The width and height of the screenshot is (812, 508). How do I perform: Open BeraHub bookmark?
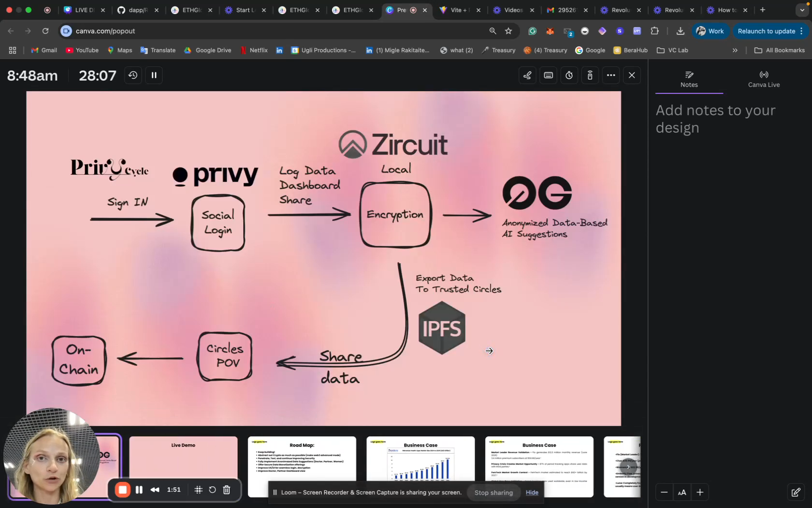click(630, 50)
